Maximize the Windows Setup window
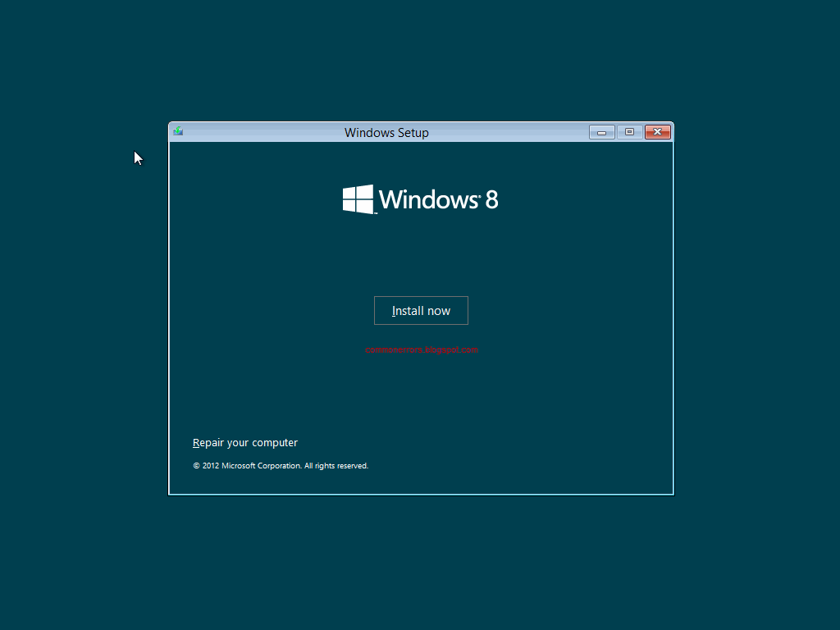840x630 pixels. (629, 132)
